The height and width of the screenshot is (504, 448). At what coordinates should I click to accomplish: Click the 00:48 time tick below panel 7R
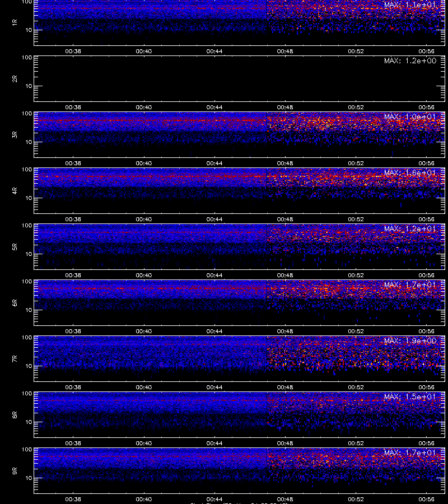(x=285, y=387)
